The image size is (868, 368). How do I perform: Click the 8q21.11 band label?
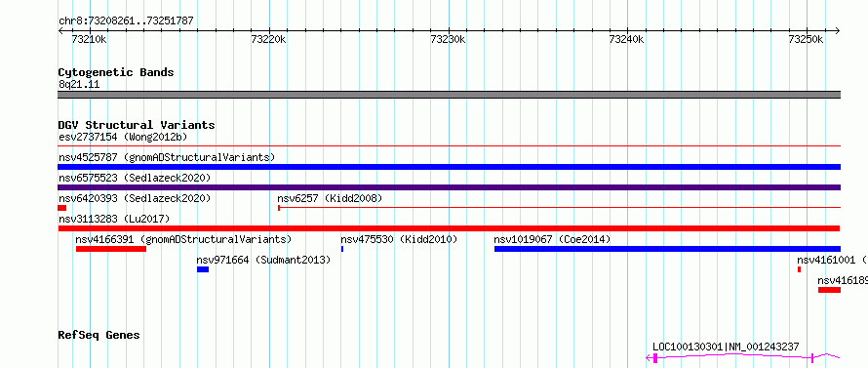pyautogui.click(x=79, y=85)
